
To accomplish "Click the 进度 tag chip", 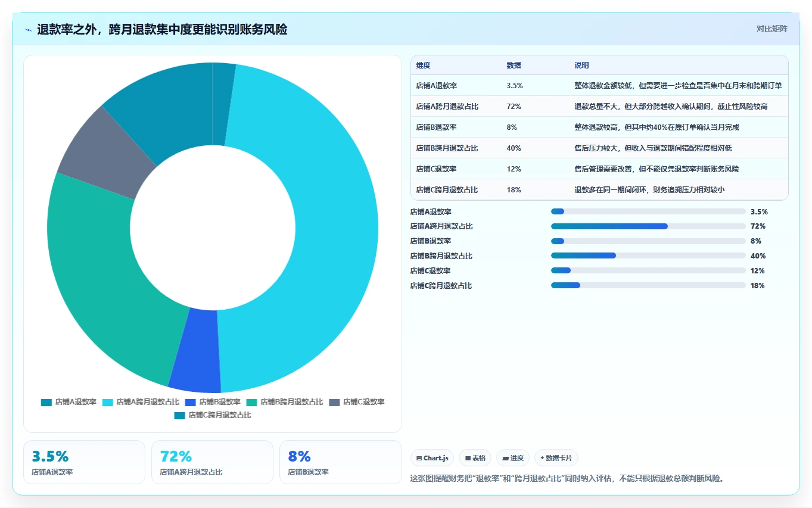I will [x=513, y=458].
